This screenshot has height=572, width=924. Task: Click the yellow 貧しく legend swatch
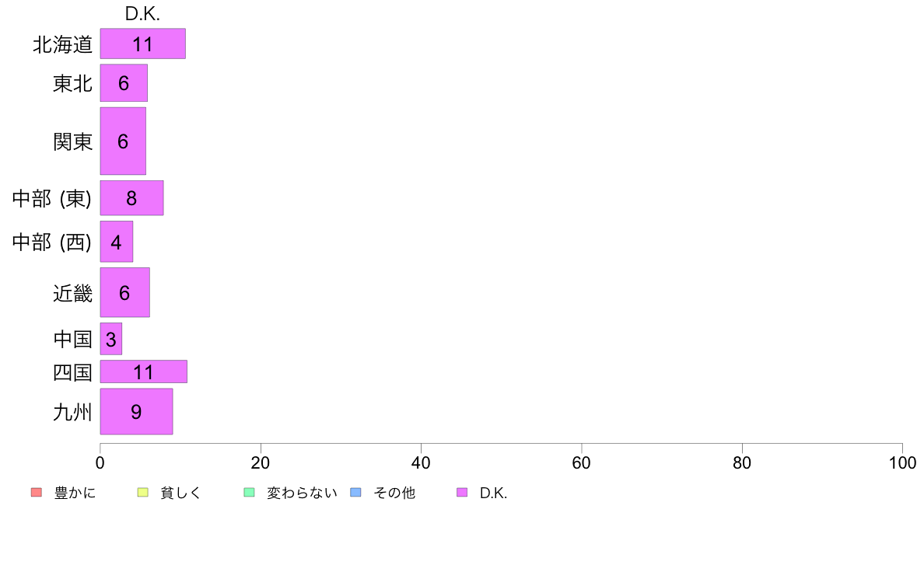[x=142, y=493]
